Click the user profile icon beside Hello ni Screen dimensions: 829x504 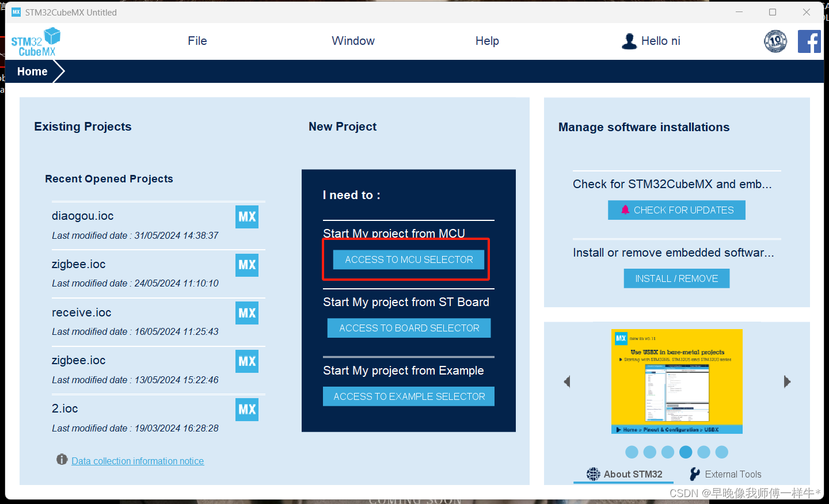tap(629, 41)
